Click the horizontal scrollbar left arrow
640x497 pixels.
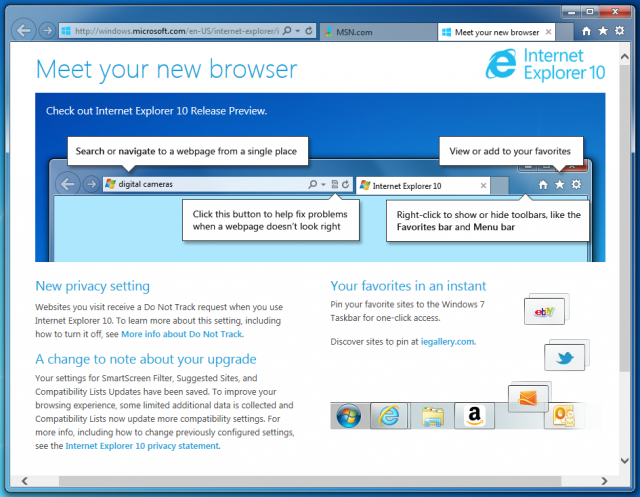click(x=25, y=481)
